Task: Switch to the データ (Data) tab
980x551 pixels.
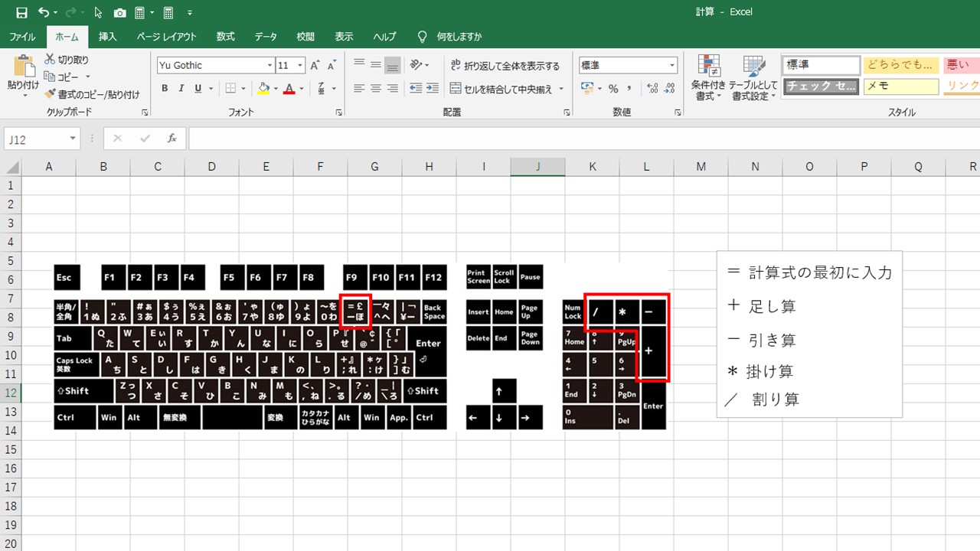Action: [x=266, y=37]
